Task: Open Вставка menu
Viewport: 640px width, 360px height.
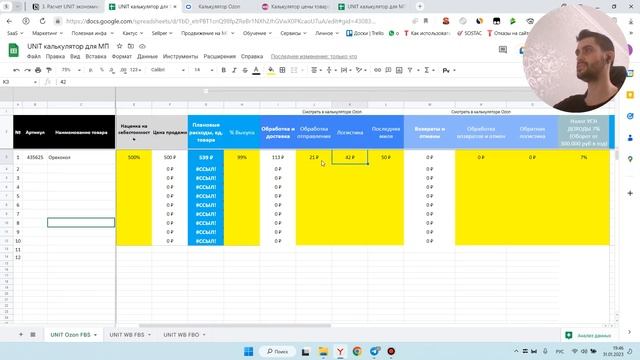Action: [x=96, y=56]
